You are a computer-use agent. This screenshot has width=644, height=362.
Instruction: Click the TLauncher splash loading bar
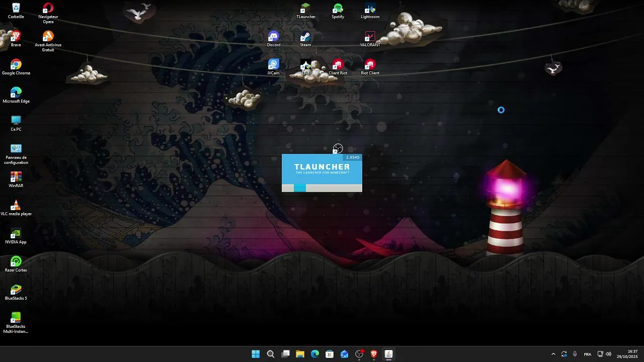(322, 188)
